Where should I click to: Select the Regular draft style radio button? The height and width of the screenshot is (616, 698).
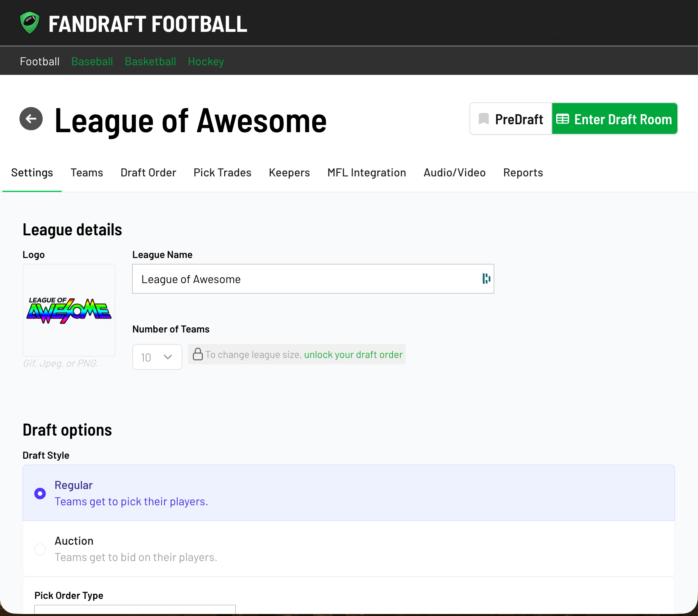[40, 493]
